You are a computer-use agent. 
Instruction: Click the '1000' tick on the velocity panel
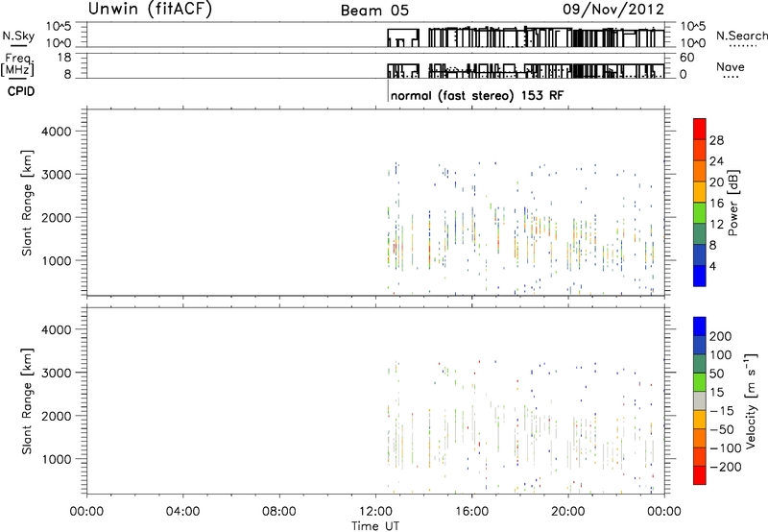pos(57,460)
